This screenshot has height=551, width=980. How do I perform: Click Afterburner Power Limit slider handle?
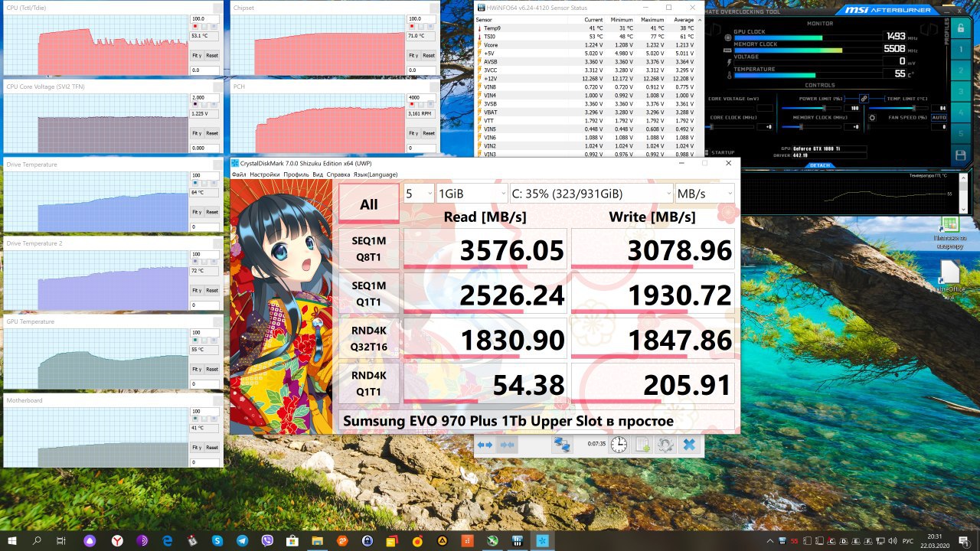click(x=824, y=108)
